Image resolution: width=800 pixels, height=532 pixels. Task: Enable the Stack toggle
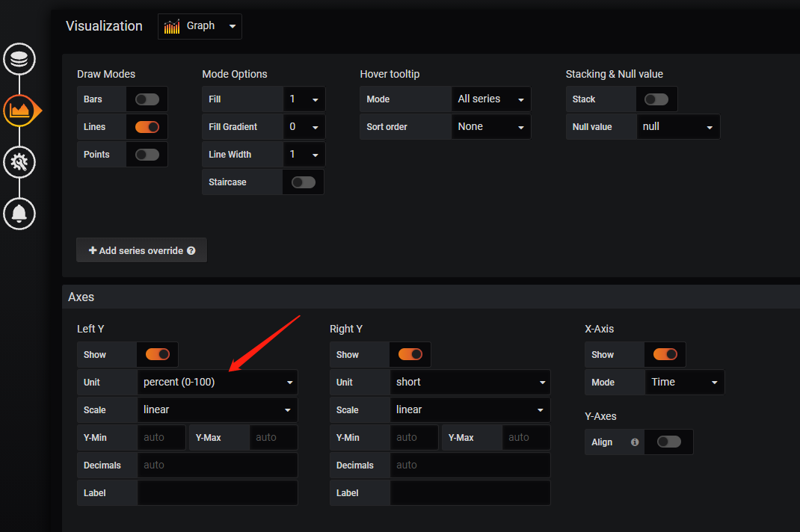[x=656, y=99]
